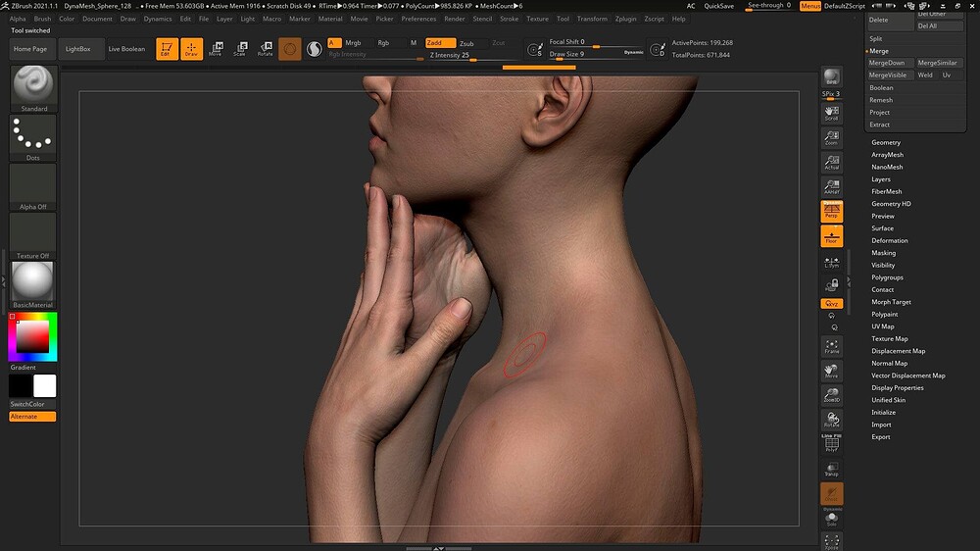
Task: Open the Texture Off selector
Action: 33,235
